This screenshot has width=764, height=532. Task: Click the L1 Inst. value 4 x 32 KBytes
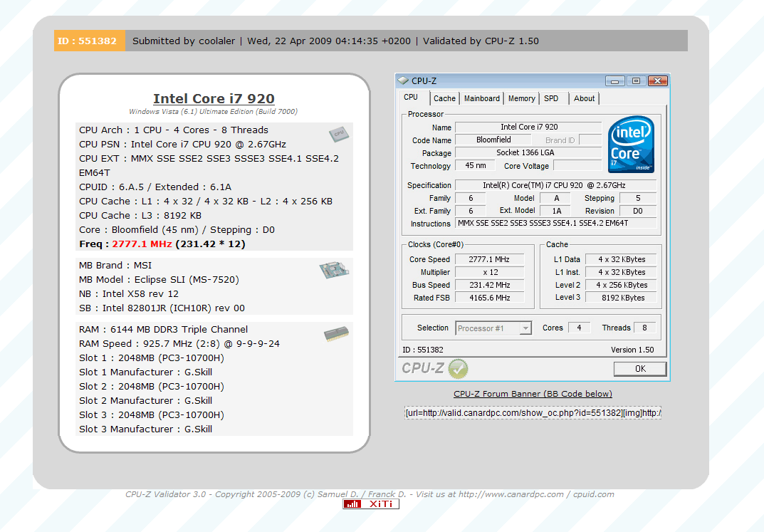point(621,272)
